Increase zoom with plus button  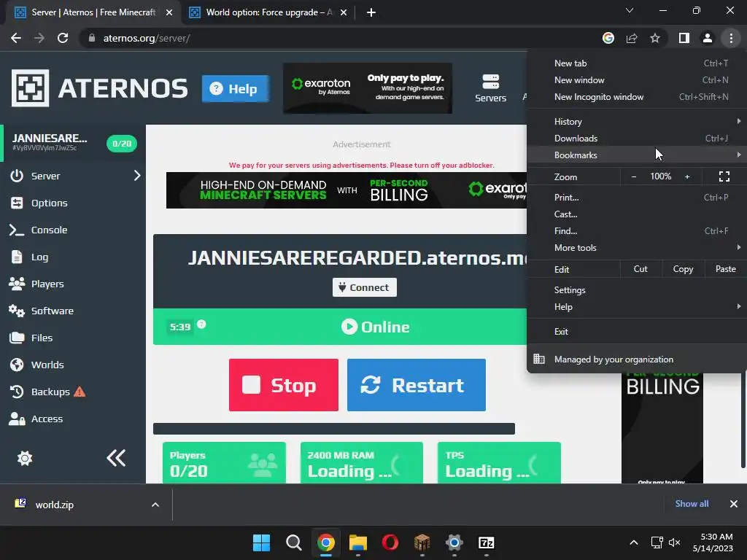(687, 176)
